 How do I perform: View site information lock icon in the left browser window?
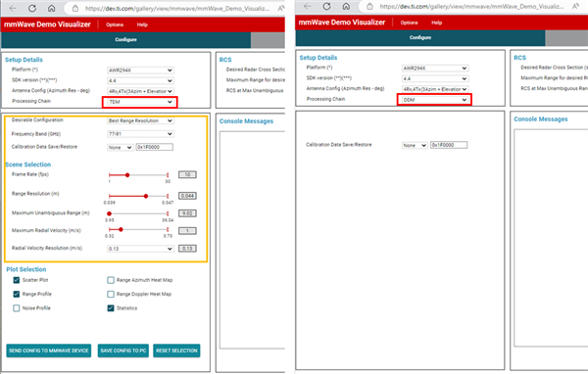75,8
